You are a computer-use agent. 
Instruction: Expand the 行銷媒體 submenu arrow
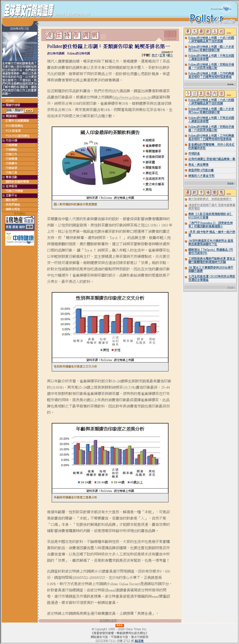(x=36, y=145)
